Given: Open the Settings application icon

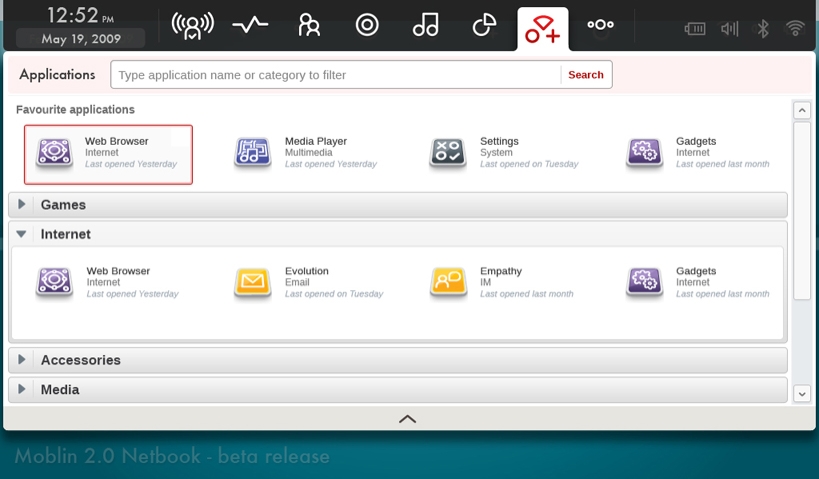Looking at the screenshot, I should point(448,152).
